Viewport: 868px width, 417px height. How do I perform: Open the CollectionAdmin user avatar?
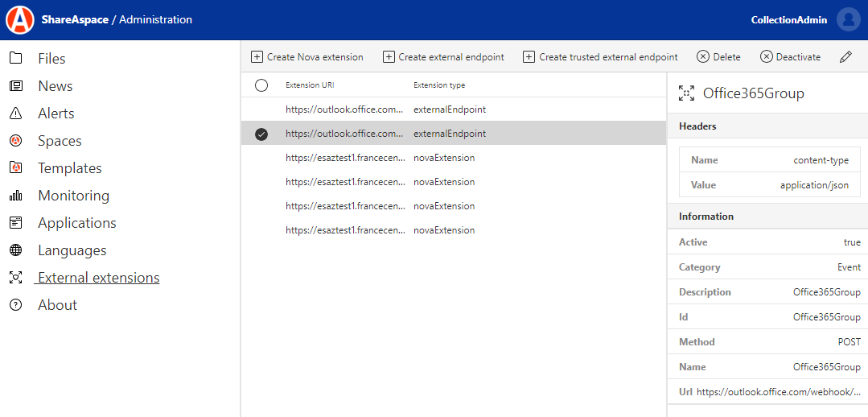[x=848, y=20]
